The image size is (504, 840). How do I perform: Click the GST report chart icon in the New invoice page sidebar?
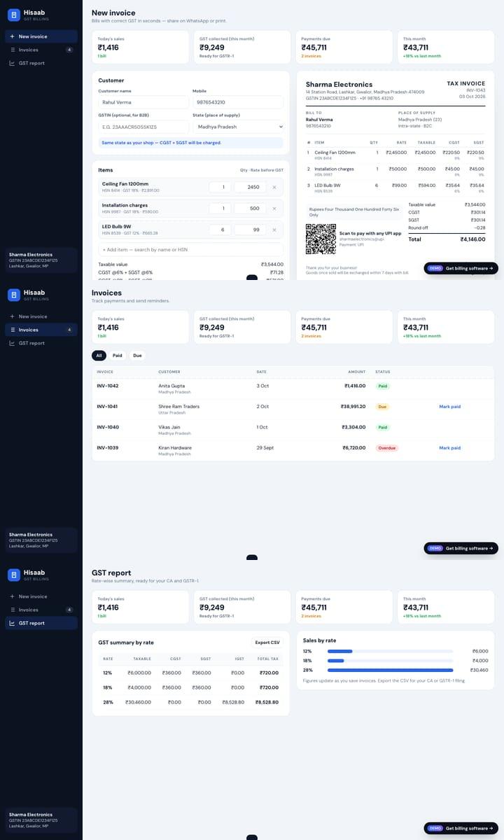tap(12, 63)
